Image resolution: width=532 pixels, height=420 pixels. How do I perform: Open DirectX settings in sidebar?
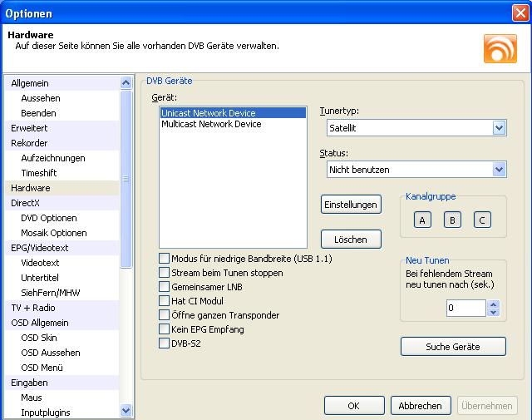(x=25, y=203)
